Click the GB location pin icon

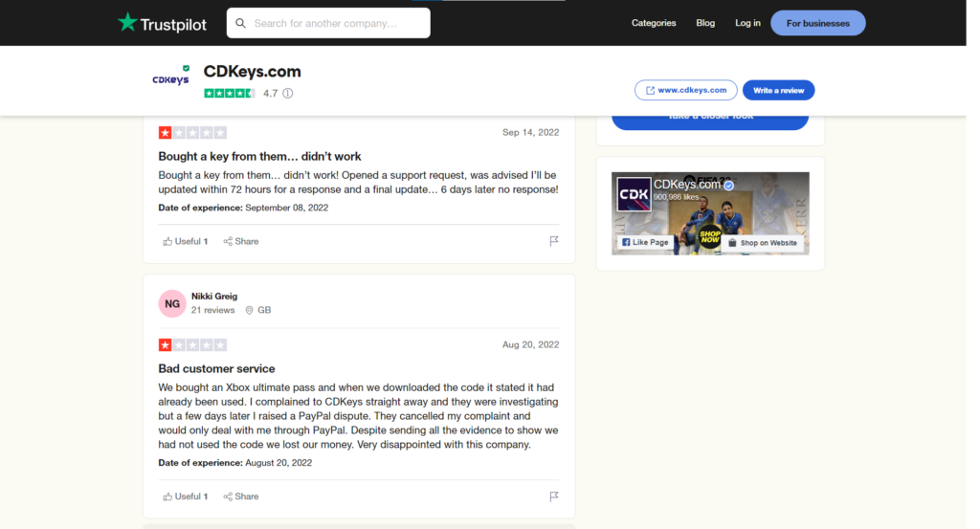250,310
